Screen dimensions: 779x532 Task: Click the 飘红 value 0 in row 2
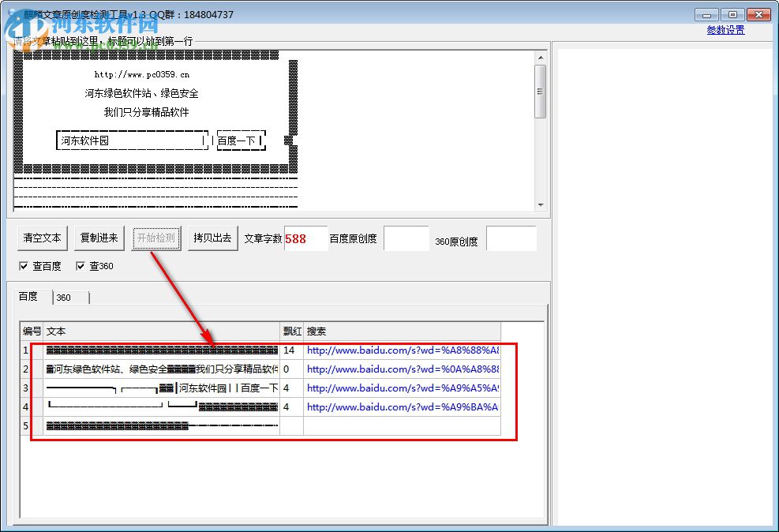291,369
